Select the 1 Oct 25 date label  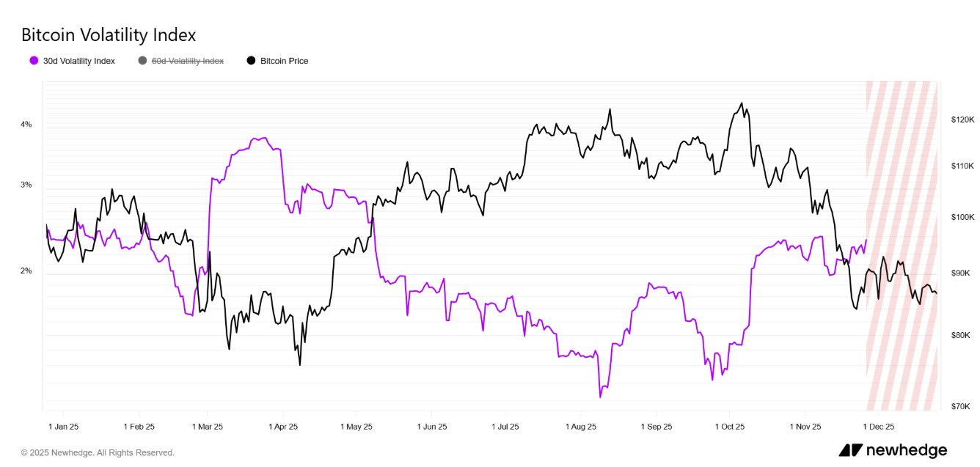click(x=730, y=426)
